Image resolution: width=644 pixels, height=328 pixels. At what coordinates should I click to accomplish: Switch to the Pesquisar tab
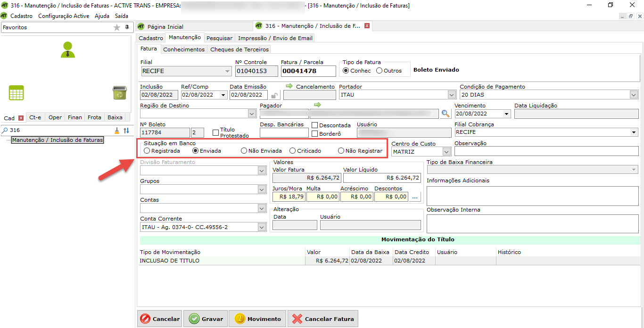click(x=219, y=38)
